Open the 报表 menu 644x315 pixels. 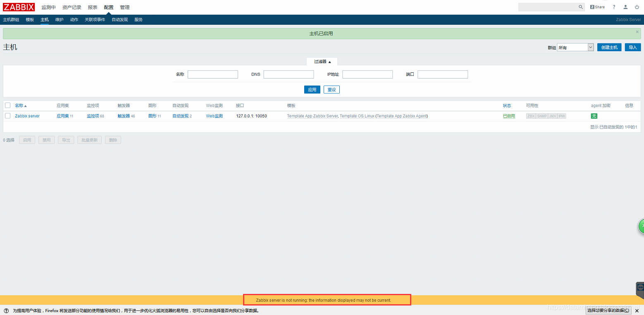tap(93, 7)
